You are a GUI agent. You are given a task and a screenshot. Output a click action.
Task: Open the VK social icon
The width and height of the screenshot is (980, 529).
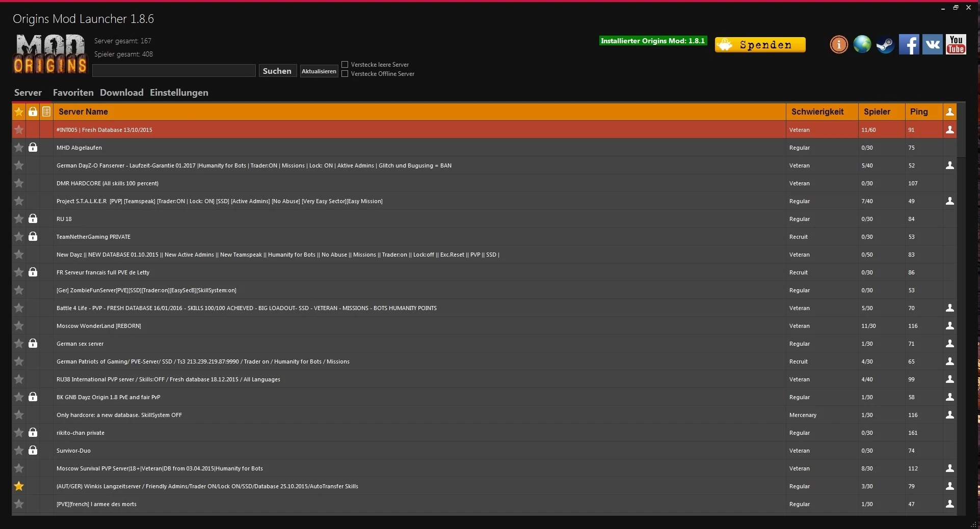point(933,44)
